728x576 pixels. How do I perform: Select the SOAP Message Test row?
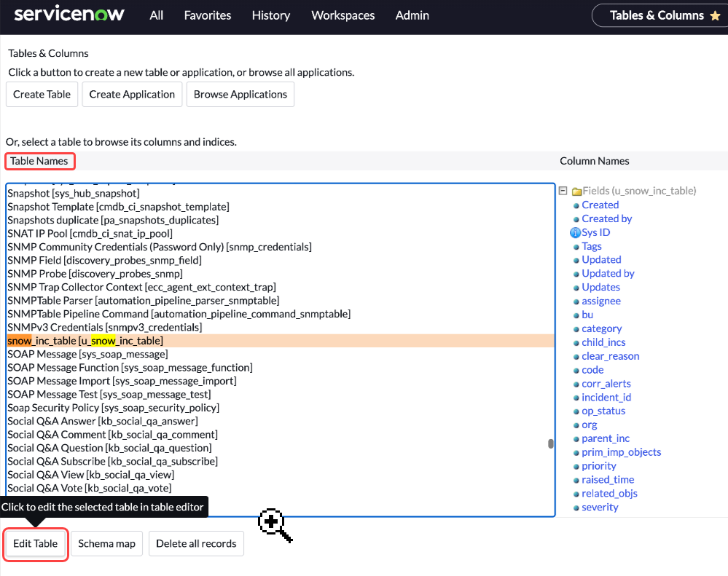pyautogui.click(x=281, y=395)
